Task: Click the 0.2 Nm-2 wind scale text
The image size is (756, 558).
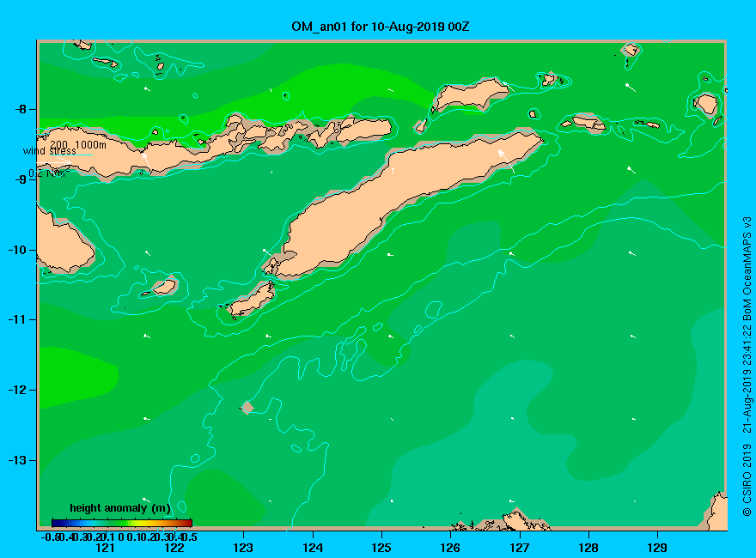Action: click(49, 173)
